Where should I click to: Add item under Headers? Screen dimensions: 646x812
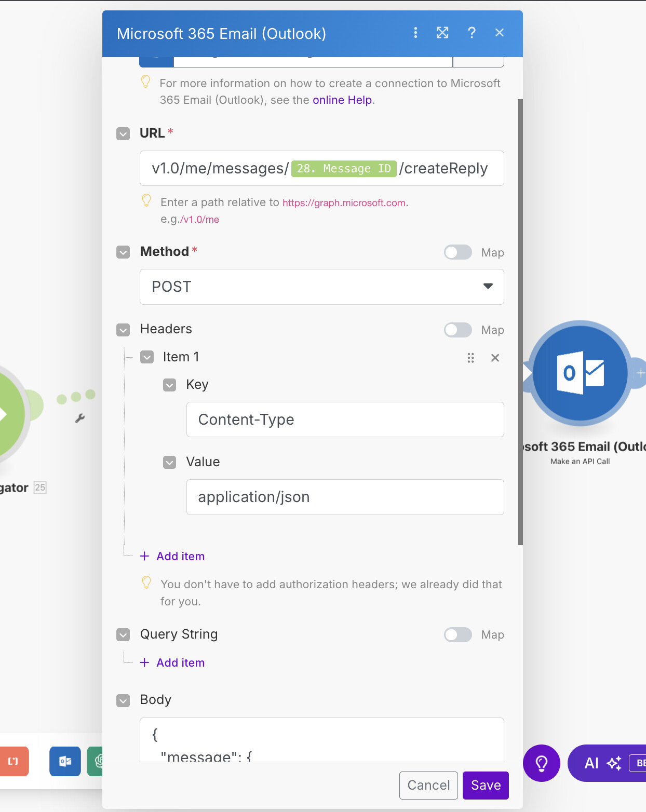173,556
